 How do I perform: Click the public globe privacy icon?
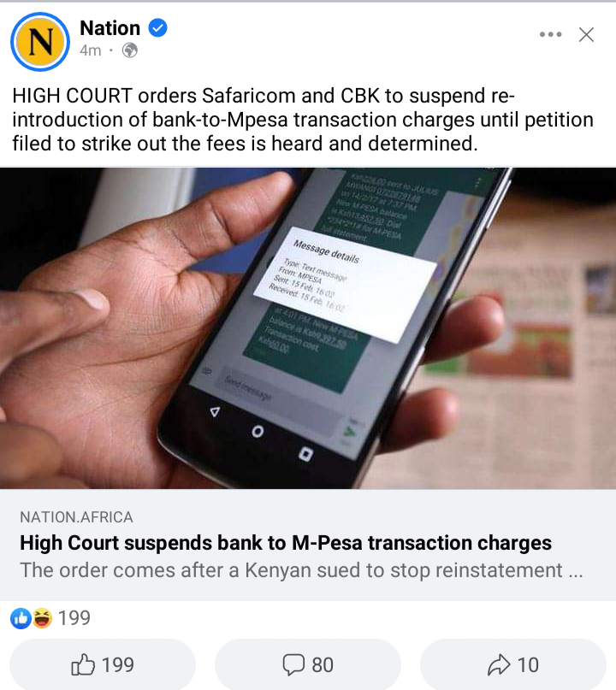click(130, 50)
